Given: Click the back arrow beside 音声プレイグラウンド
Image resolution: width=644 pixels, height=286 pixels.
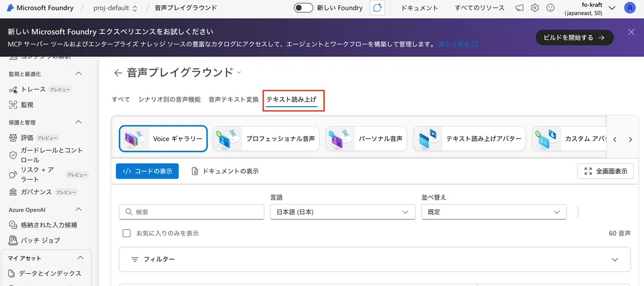Looking at the screenshot, I should tap(118, 72).
